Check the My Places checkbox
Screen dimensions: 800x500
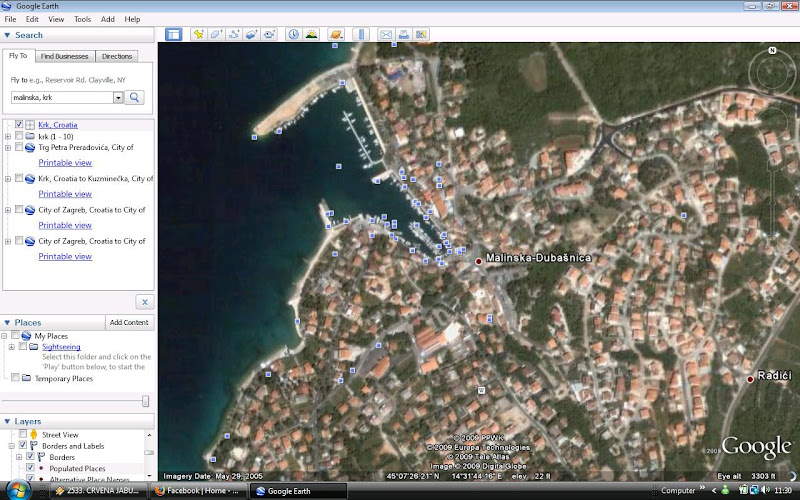(15, 336)
